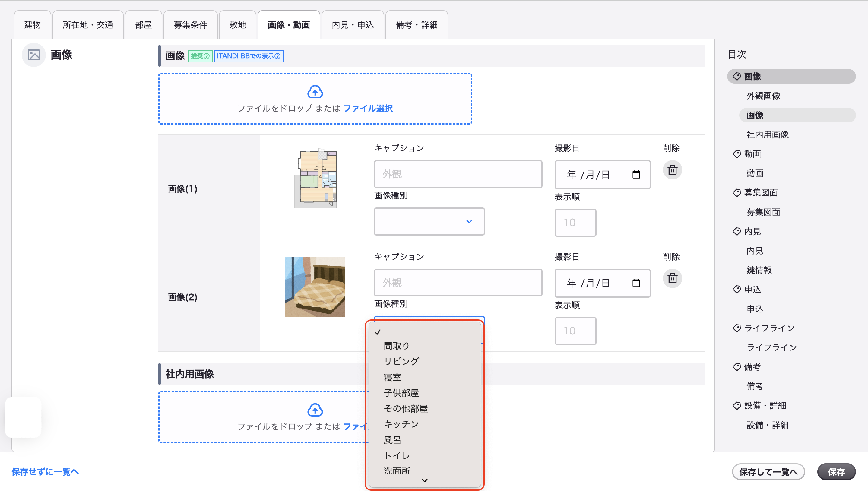This screenshot has height=491, width=868.
Task: Switch to the 備考・詳細 tab
Action: [x=417, y=25]
